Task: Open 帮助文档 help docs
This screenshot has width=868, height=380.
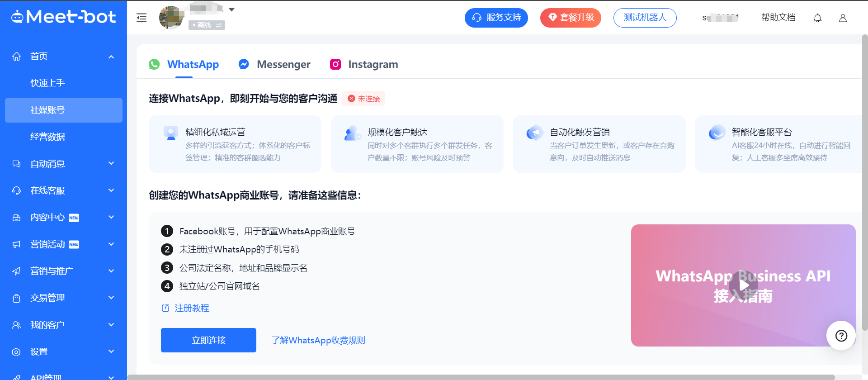Action: pyautogui.click(x=778, y=17)
